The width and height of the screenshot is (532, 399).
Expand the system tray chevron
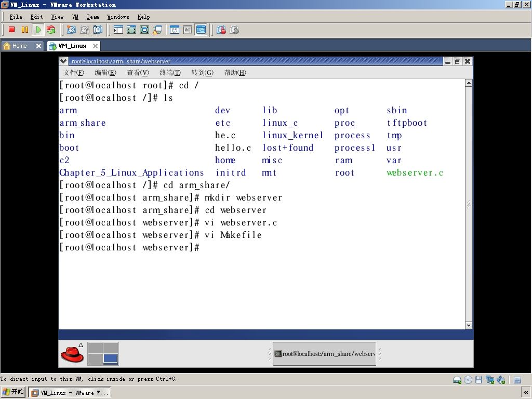coord(526,393)
